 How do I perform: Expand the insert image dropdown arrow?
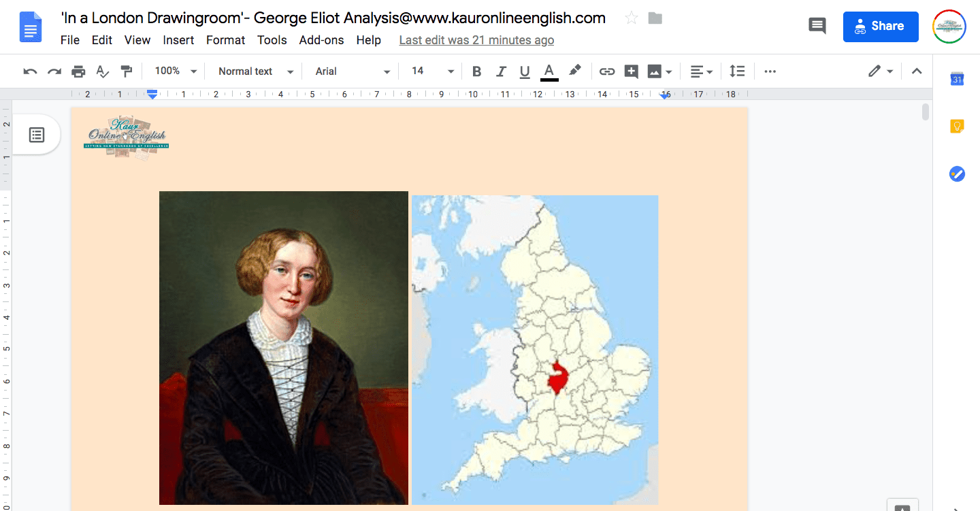(x=668, y=71)
